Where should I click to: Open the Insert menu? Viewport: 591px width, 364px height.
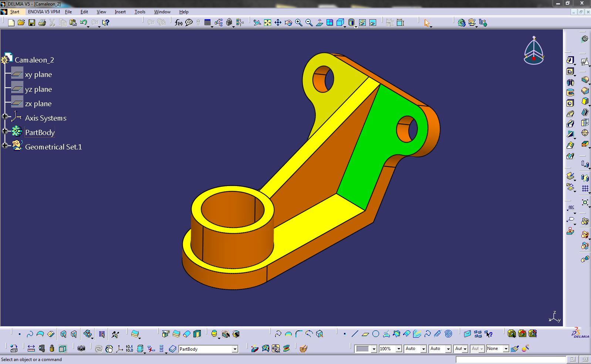click(x=120, y=12)
